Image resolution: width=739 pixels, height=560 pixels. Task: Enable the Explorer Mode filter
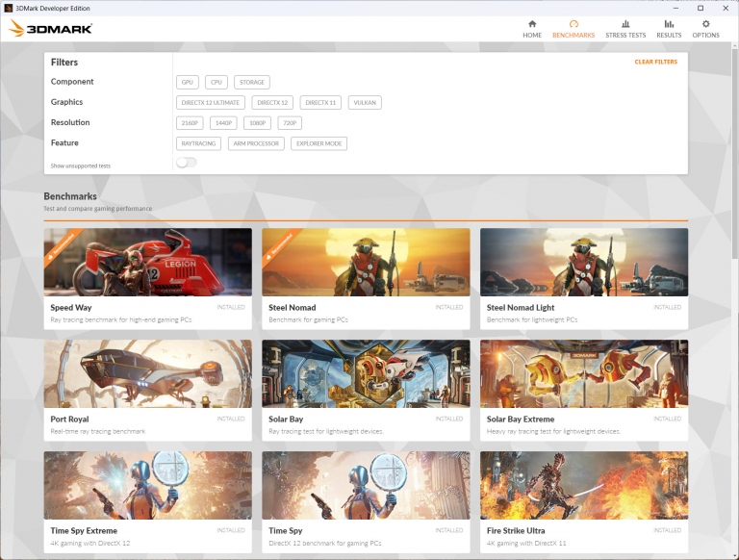pos(319,143)
